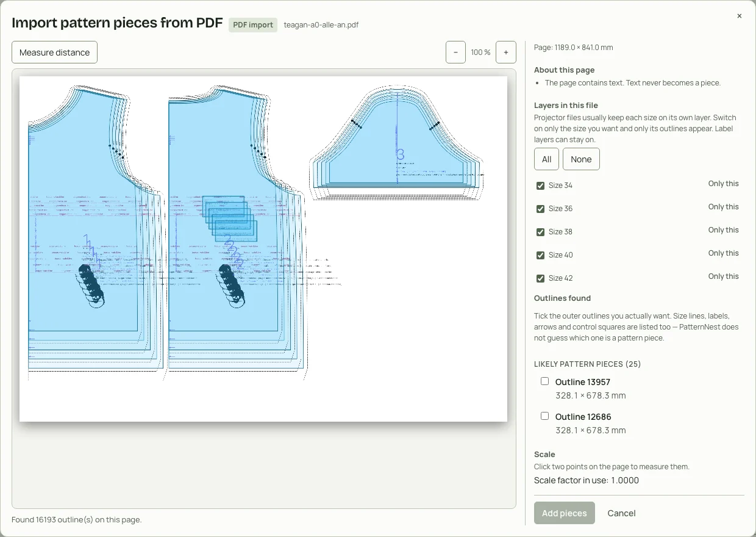Show only the Size 38 layer

(723, 230)
